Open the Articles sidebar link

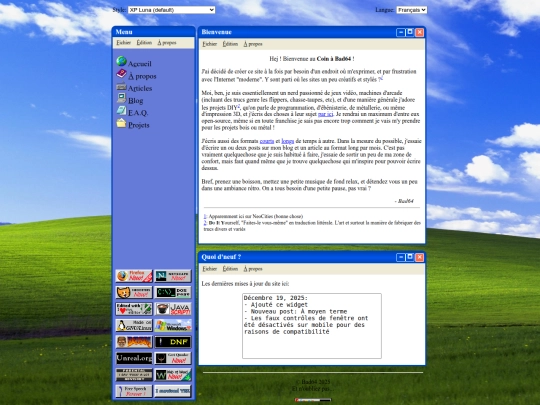click(140, 88)
